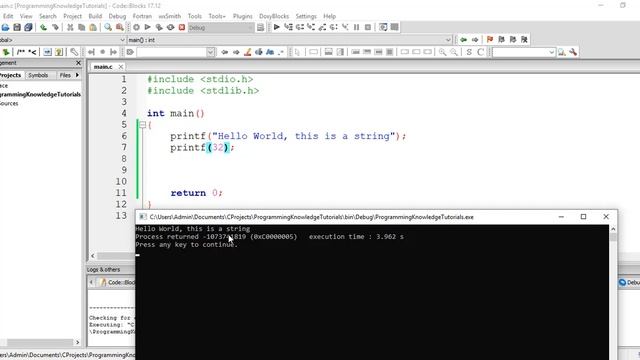
Task: Click the editor horizontal scroll left arrow
Action: 93,256
